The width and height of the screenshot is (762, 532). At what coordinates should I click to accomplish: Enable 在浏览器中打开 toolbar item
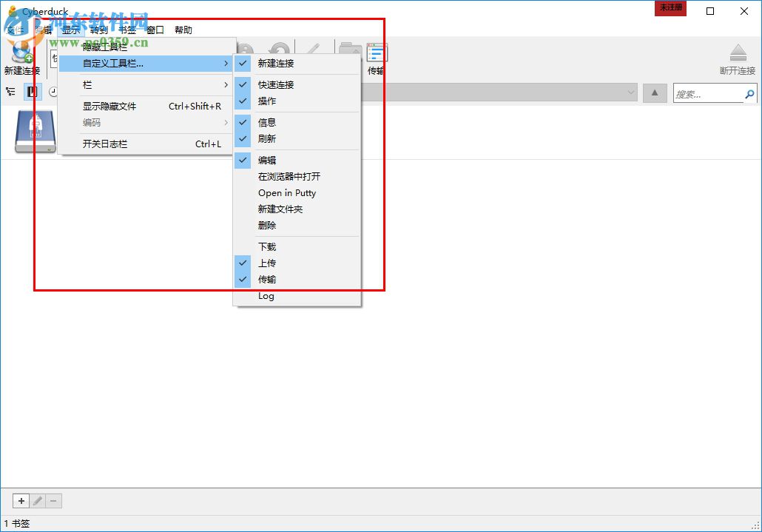click(x=297, y=176)
